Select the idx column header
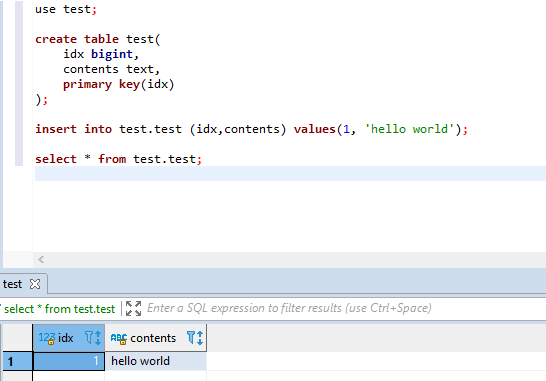The height and width of the screenshot is (381, 546). coord(69,338)
